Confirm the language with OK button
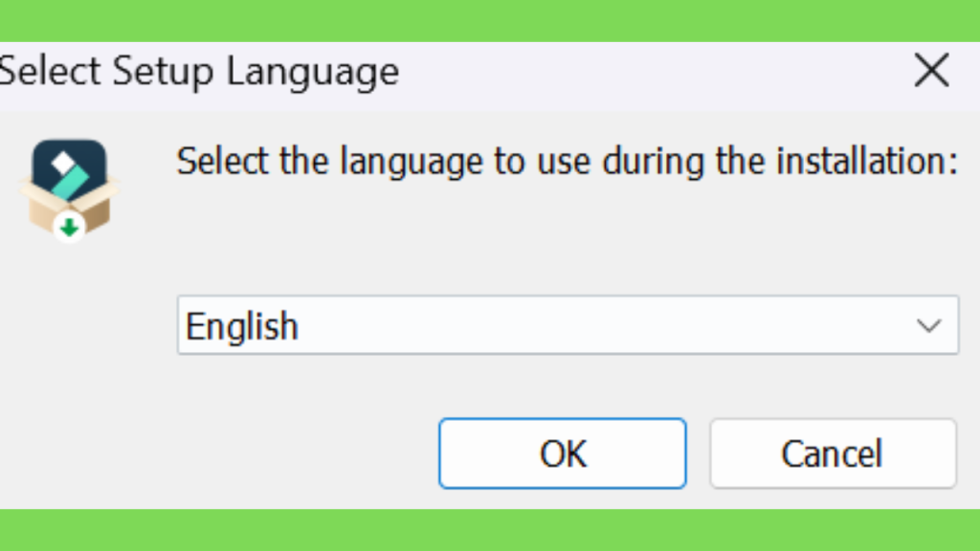980x551 pixels. (563, 453)
